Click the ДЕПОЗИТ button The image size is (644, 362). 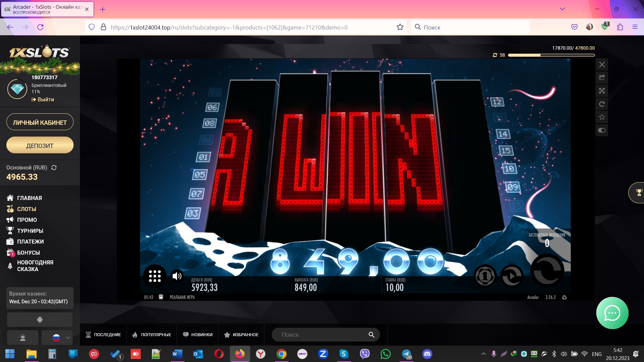click(40, 145)
